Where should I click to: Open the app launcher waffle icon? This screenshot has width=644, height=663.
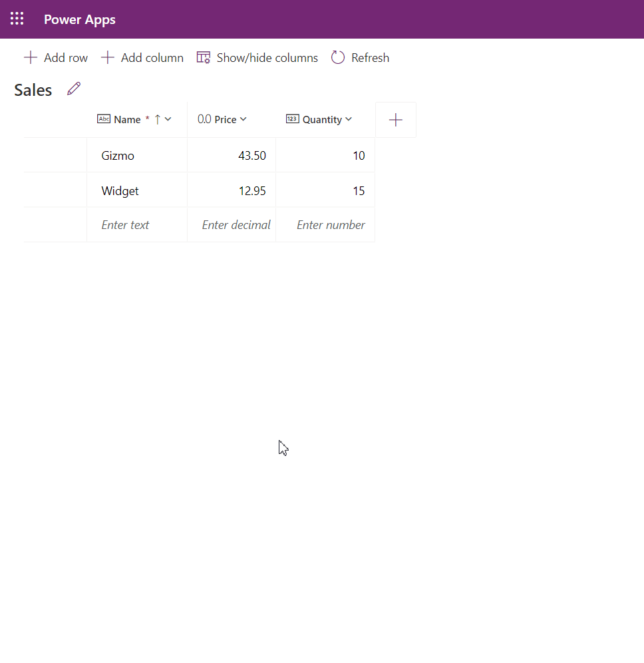click(17, 19)
